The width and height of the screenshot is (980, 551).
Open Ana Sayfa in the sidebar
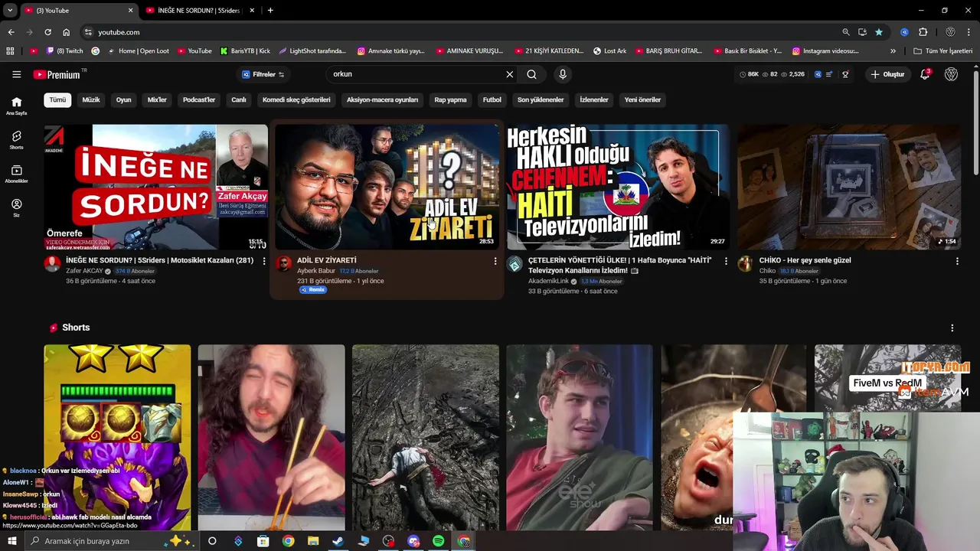pyautogui.click(x=16, y=106)
